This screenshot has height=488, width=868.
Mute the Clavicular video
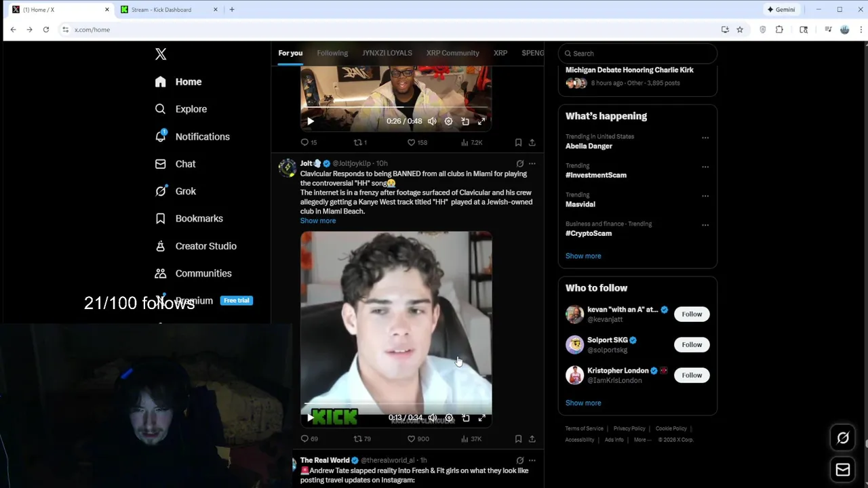(432, 418)
